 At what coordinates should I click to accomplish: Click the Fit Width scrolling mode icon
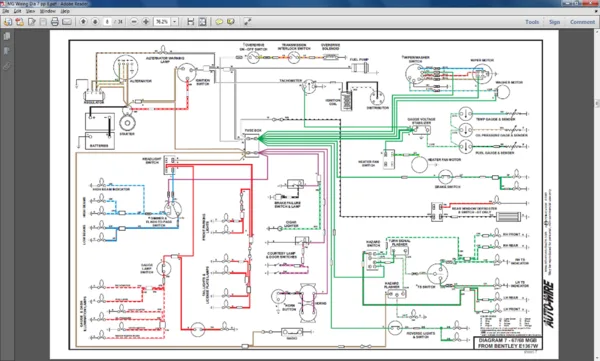pos(191,22)
